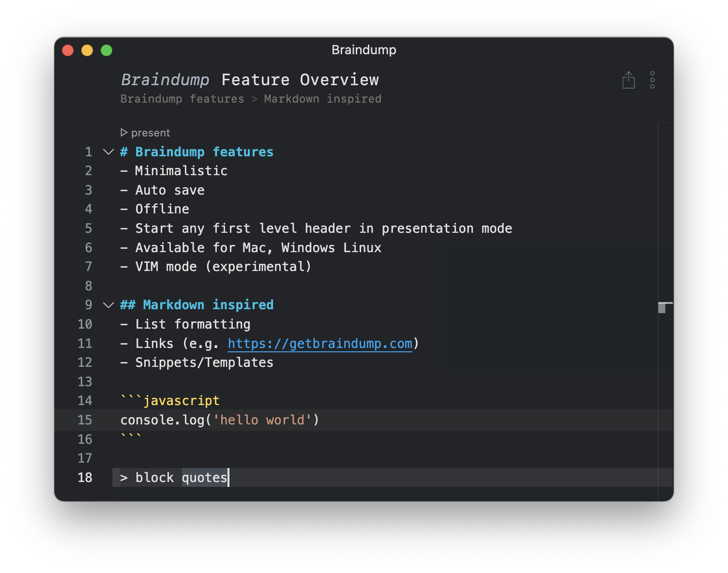
Task: Click line number 9 in gutter
Action: pyautogui.click(x=89, y=305)
